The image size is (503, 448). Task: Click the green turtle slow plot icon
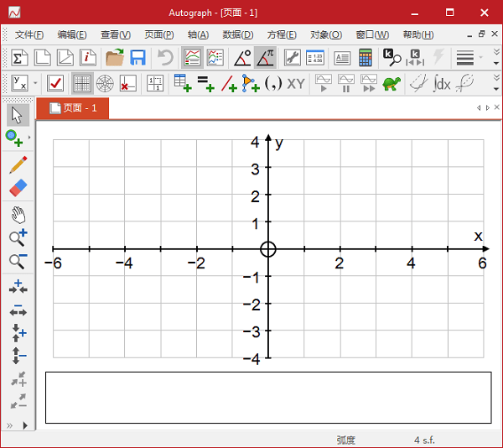[x=391, y=83]
